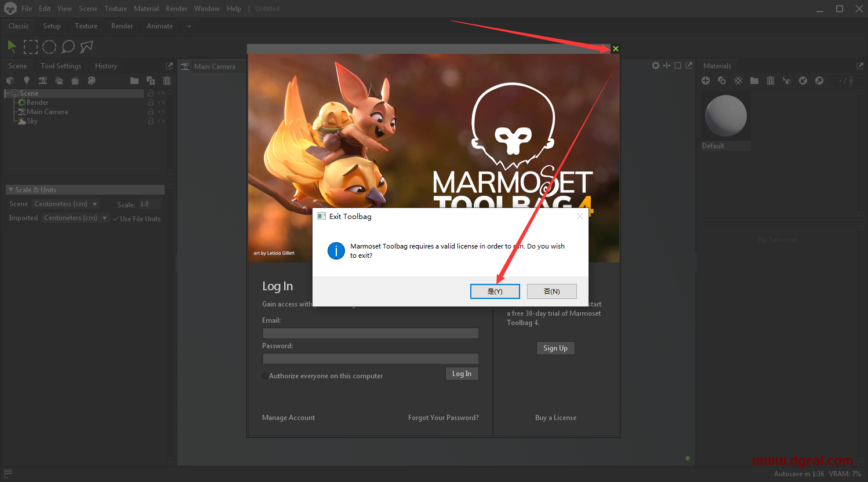Create new material folder
The height and width of the screenshot is (482, 868).
(754, 81)
